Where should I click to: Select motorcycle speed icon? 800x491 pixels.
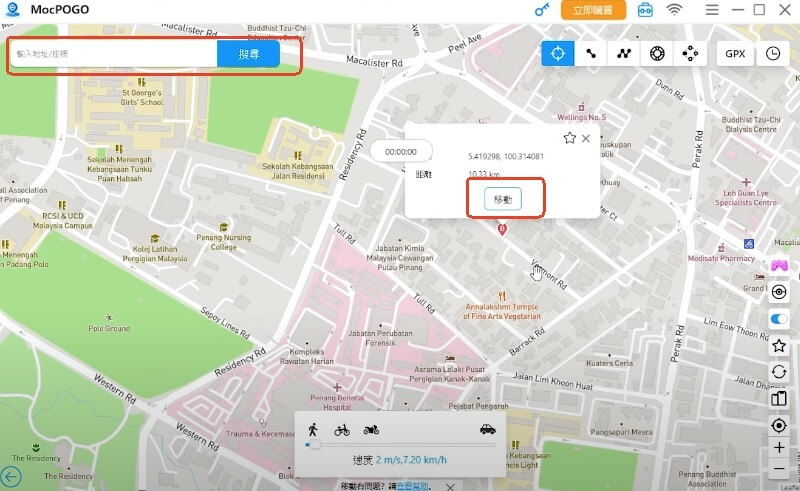(x=371, y=430)
